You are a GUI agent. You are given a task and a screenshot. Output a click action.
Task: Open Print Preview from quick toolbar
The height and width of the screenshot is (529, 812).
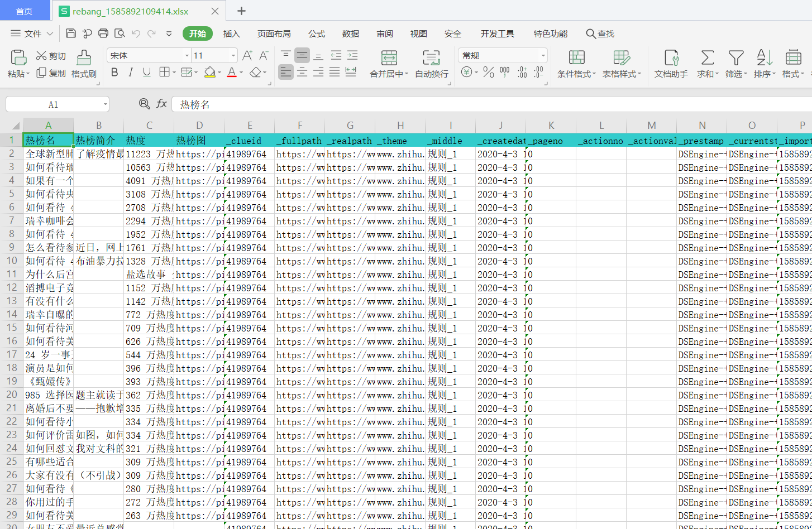click(x=120, y=33)
